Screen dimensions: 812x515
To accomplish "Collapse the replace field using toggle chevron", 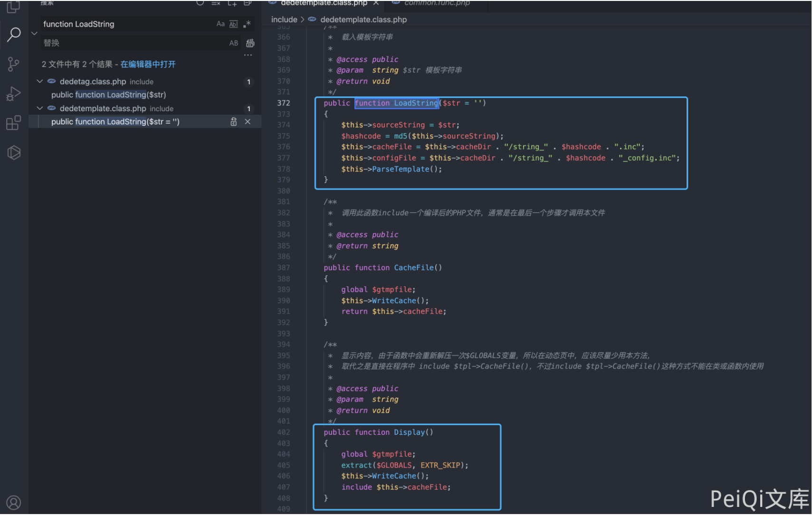I will [34, 33].
